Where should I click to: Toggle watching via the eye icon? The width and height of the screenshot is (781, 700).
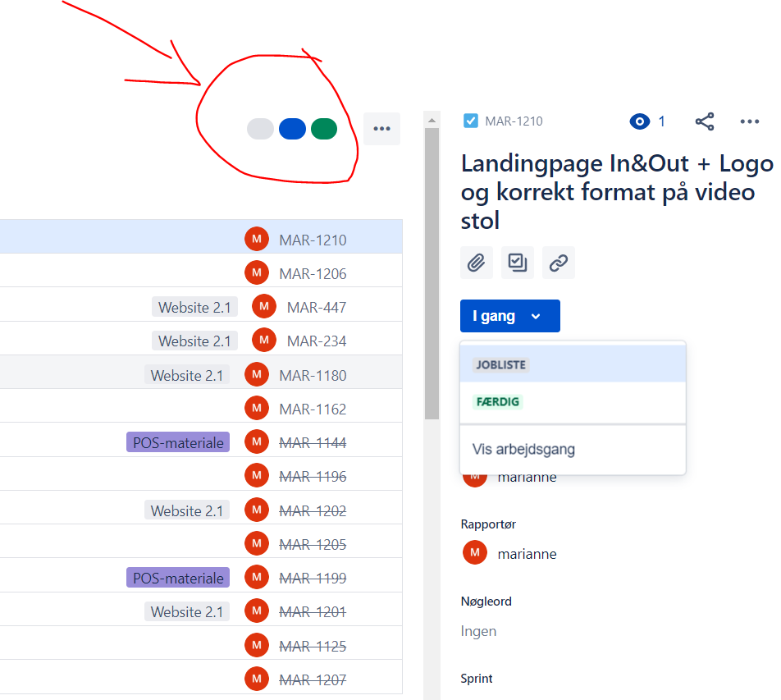point(640,121)
